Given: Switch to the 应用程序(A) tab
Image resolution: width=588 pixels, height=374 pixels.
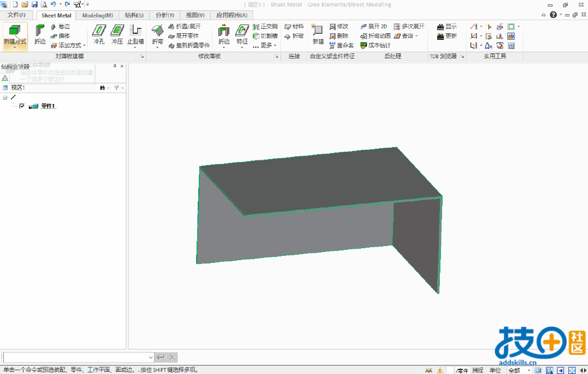Looking at the screenshot, I should [x=232, y=15].
